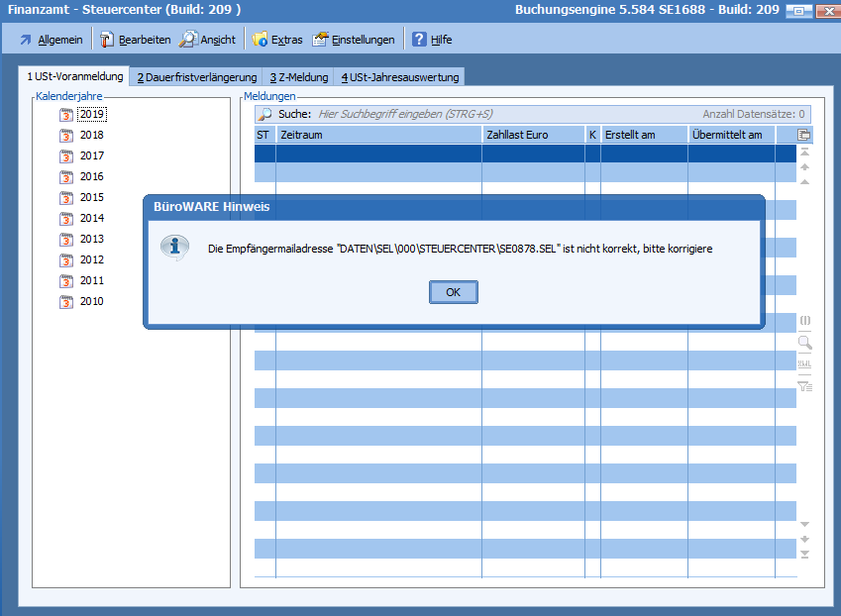
Task: Click the magnifier icon beside Suche
Action: [x=264, y=115]
